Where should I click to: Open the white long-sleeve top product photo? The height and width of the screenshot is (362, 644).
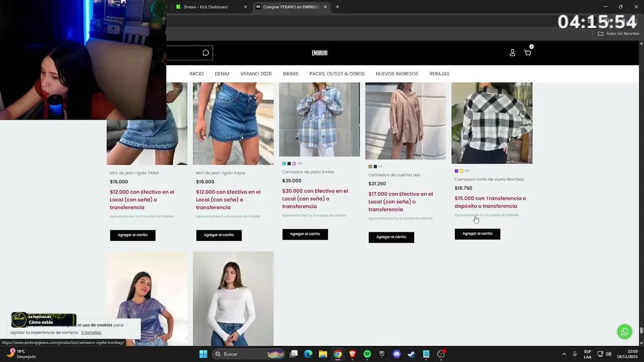(x=233, y=299)
